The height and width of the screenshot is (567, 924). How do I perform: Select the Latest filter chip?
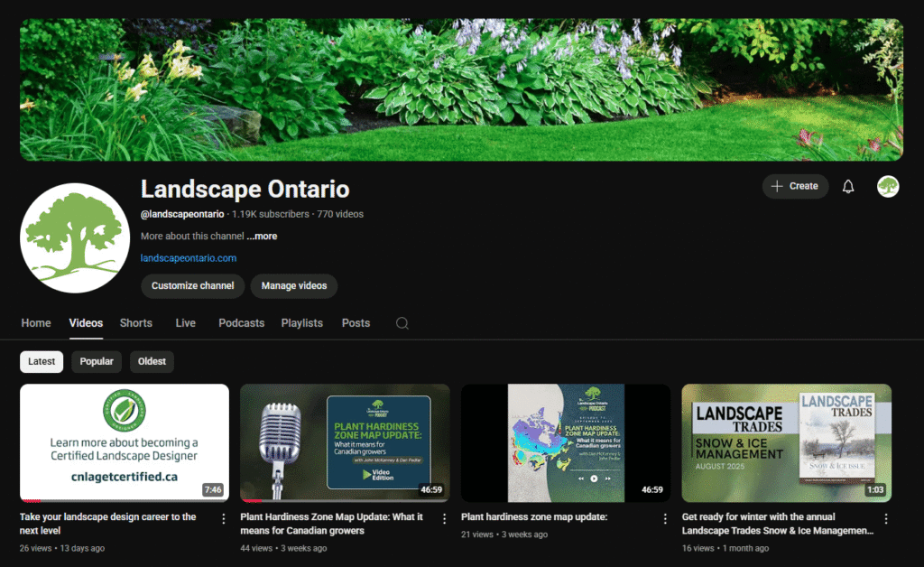pyautogui.click(x=42, y=361)
